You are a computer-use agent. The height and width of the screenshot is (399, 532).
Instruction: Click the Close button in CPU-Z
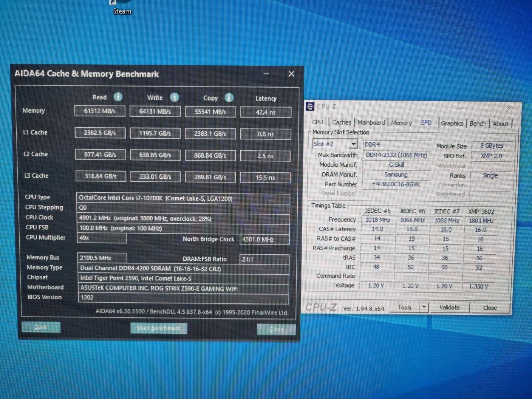[x=490, y=308]
